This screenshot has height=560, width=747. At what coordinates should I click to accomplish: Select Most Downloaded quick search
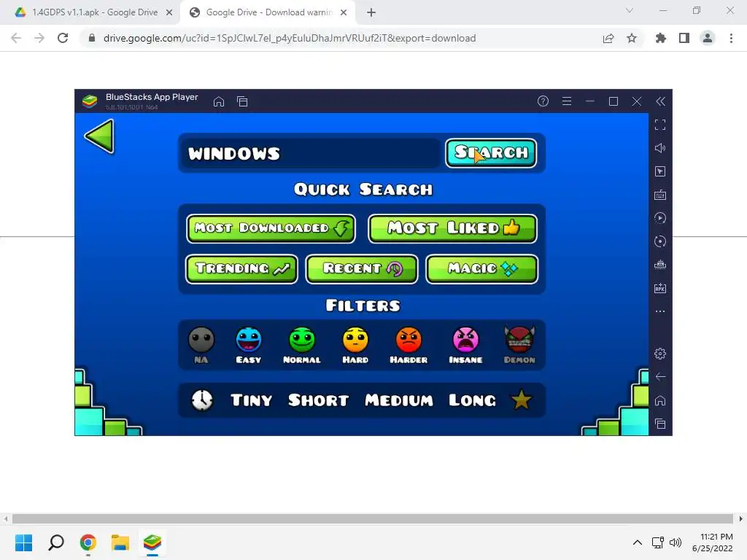(x=271, y=228)
